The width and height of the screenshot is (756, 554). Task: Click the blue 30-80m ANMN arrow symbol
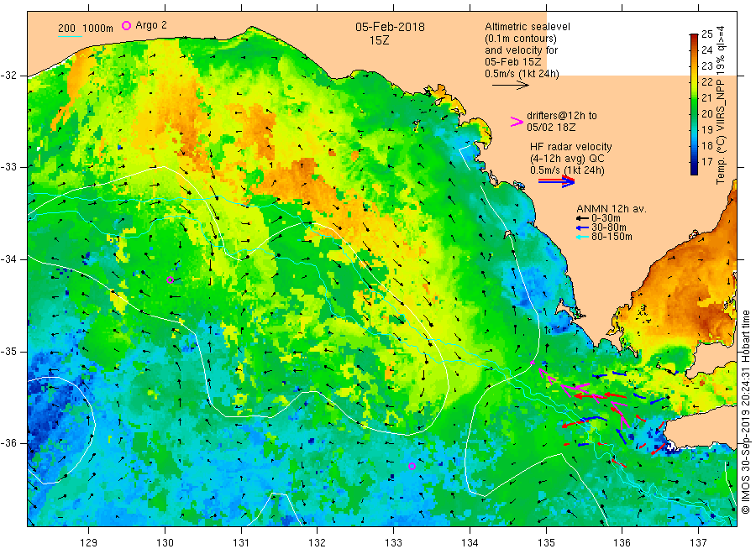click(x=582, y=227)
